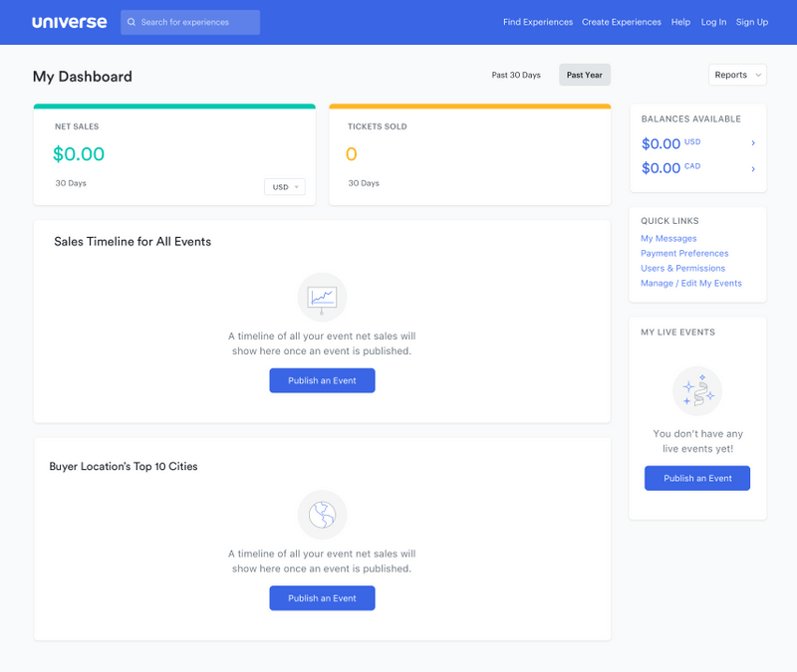Viewport: 797px width, 672px height.
Task: Click the universe logo in the header
Action: point(69,21)
